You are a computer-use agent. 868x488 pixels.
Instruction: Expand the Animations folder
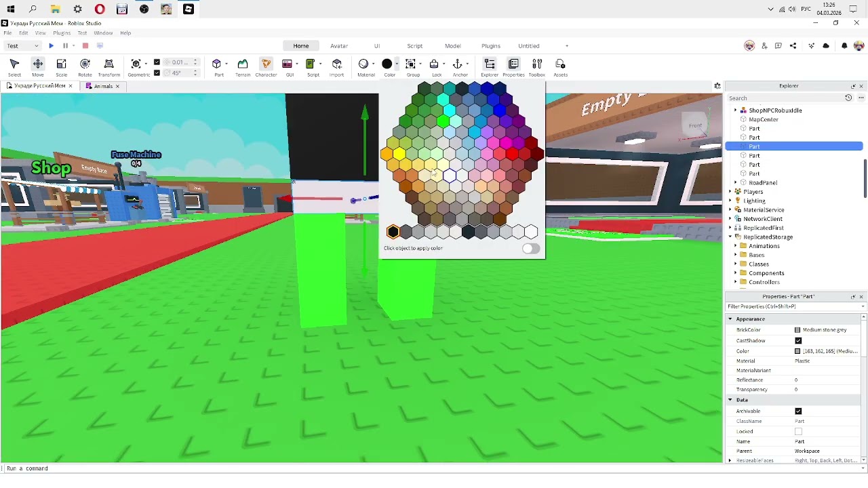pos(736,246)
